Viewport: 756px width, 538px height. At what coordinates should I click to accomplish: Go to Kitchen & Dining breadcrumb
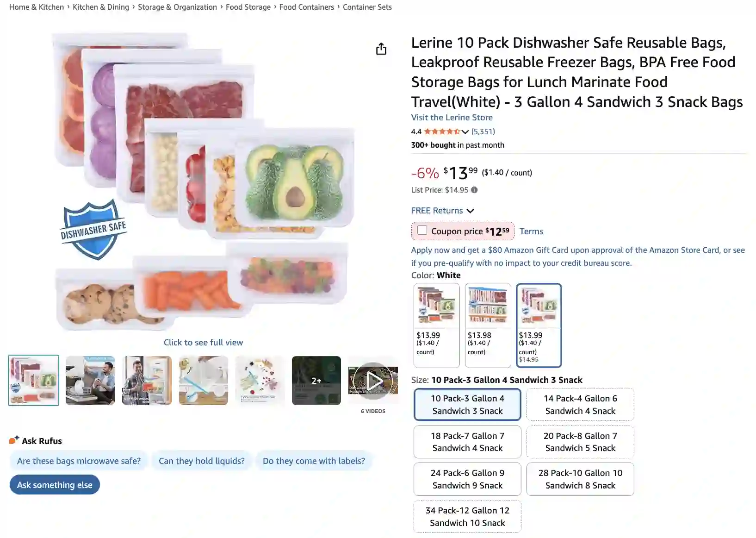[x=101, y=7]
